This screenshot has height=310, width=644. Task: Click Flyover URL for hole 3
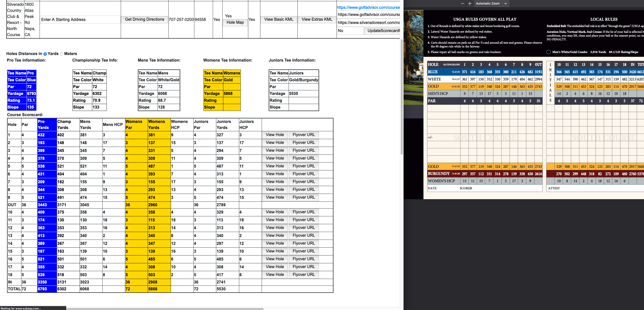(304, 150)
